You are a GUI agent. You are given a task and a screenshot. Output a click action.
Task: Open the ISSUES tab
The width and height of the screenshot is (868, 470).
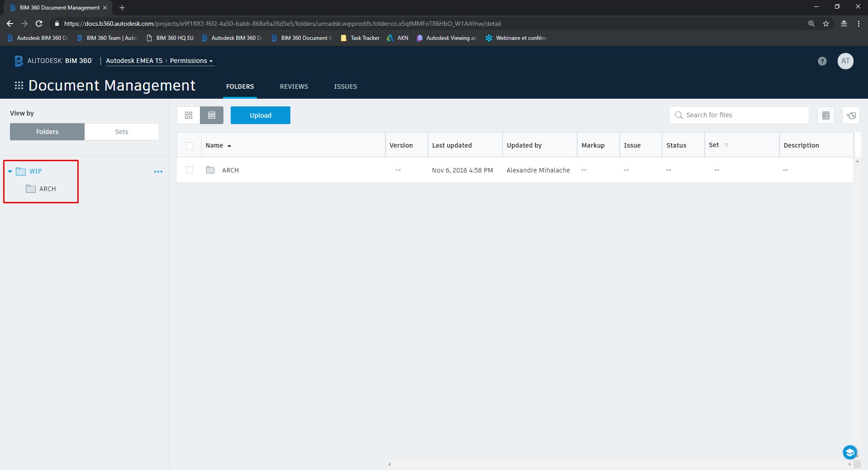point(345,86)
